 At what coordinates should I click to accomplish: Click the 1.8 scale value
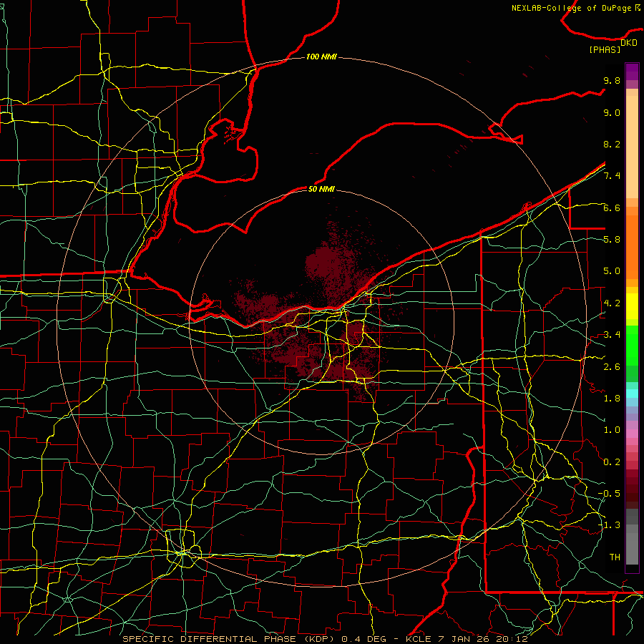click(612, 399)
